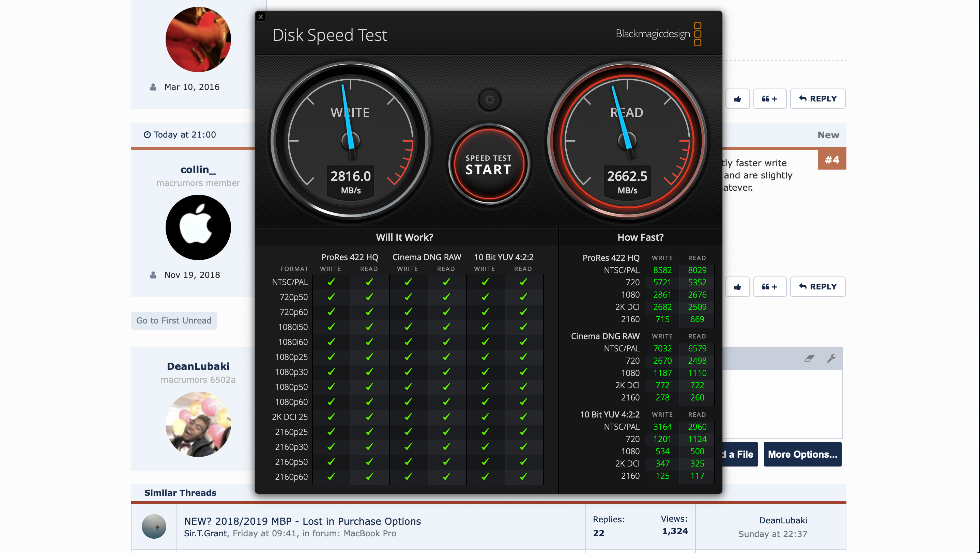Viewport: 980px width, 553px height.
Task: Click ProRes 422 HQ NTSC/PAL read value 8029
Action: tap(697, 270)
